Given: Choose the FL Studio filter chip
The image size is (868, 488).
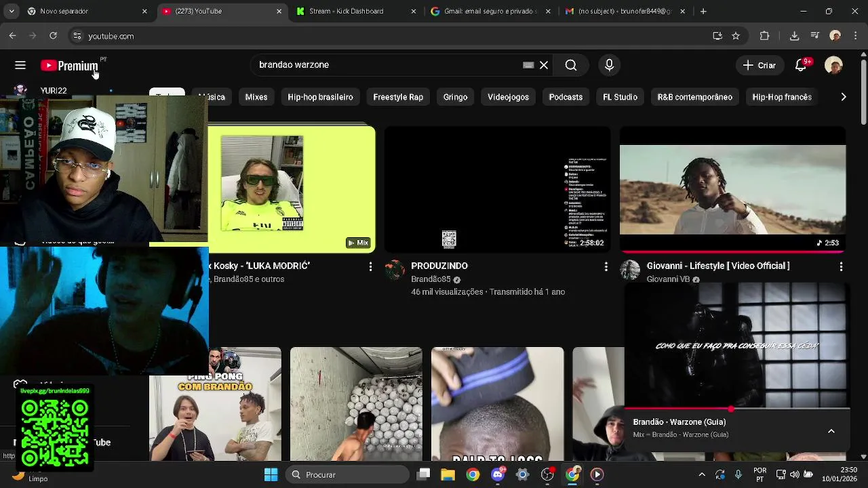Looking at the screenshot, I should coord(620,97).
